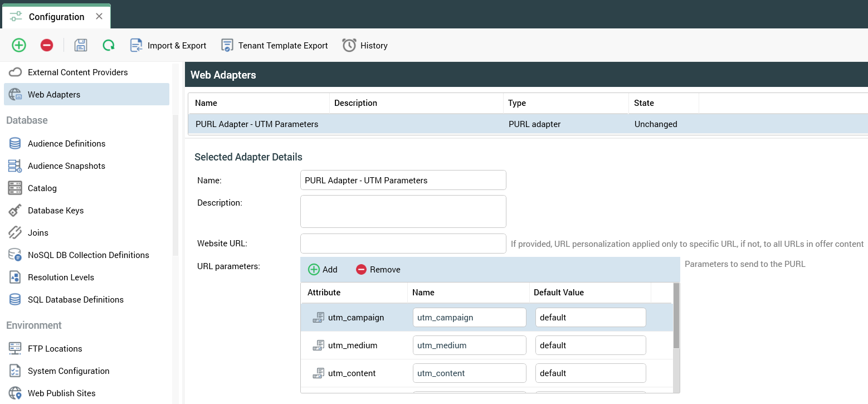Click the green refresh icon

(109, 45)
